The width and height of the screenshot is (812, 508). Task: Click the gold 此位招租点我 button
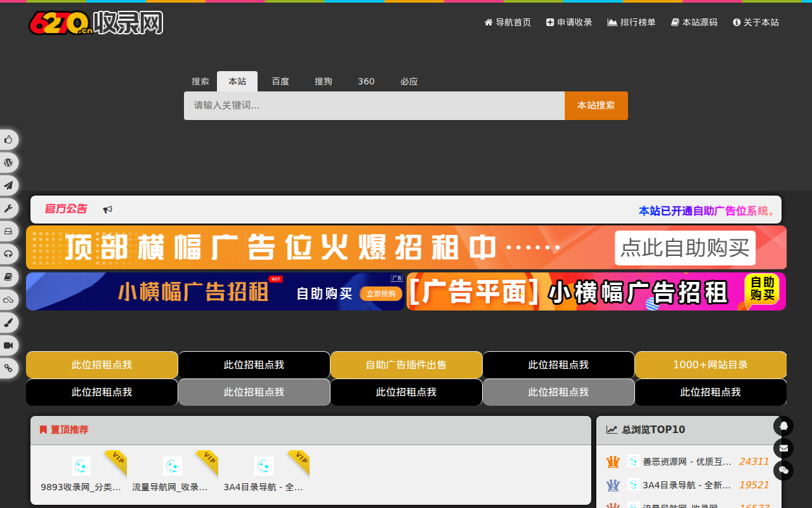pyautogui.click(x=101, y=364)
